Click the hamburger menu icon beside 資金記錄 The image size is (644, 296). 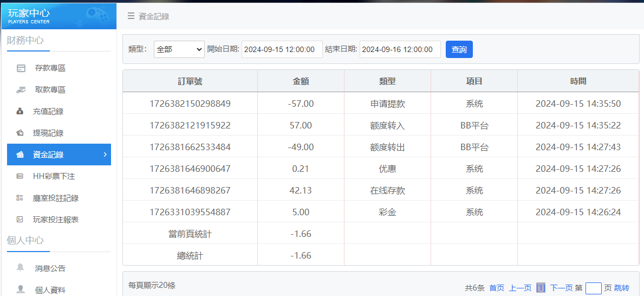click(x=131, y=16)
